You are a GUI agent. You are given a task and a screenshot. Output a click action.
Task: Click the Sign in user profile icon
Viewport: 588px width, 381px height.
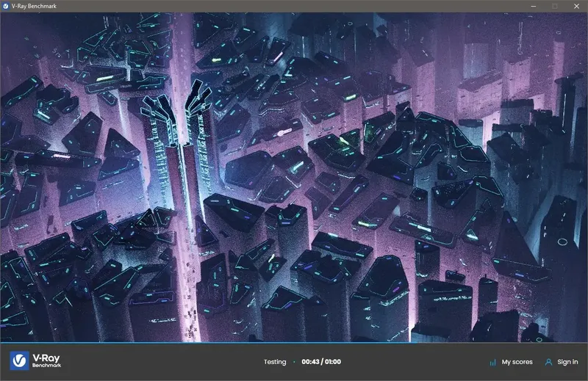pos(548,362)
